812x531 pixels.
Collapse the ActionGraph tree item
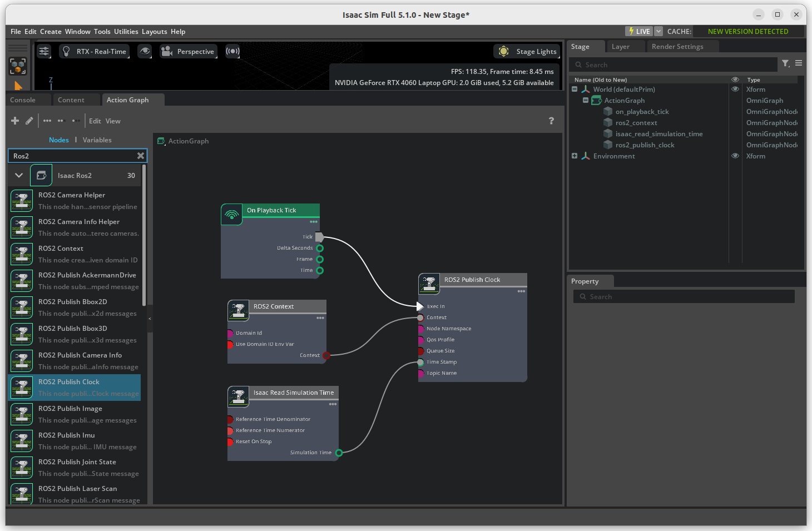click(x=586, y=100)
